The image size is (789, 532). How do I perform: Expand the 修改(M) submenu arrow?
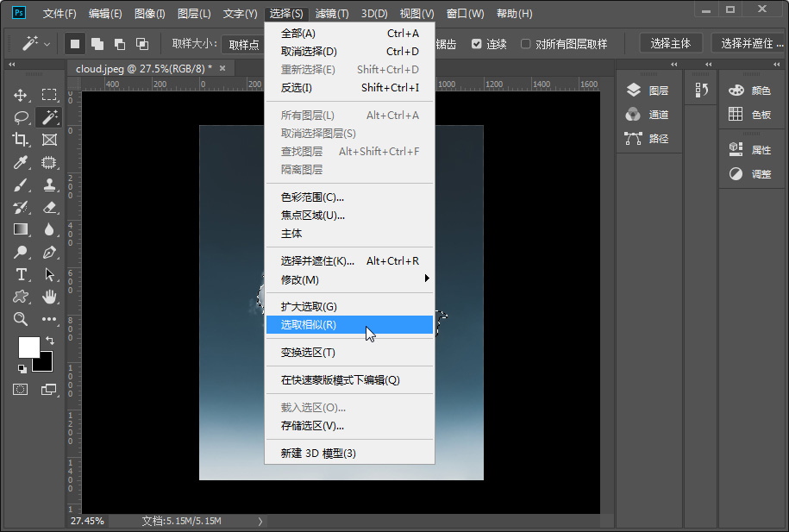click(x=427, y=279)
